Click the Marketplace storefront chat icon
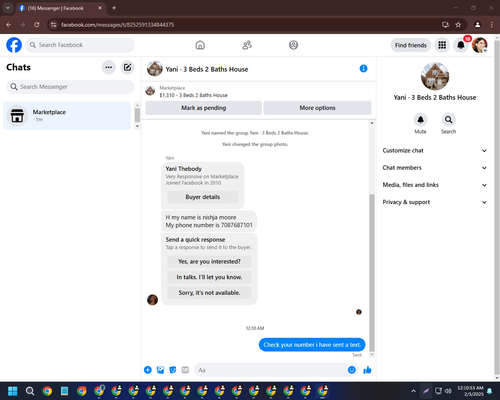The image size is (500, 400). click(17, 116)
